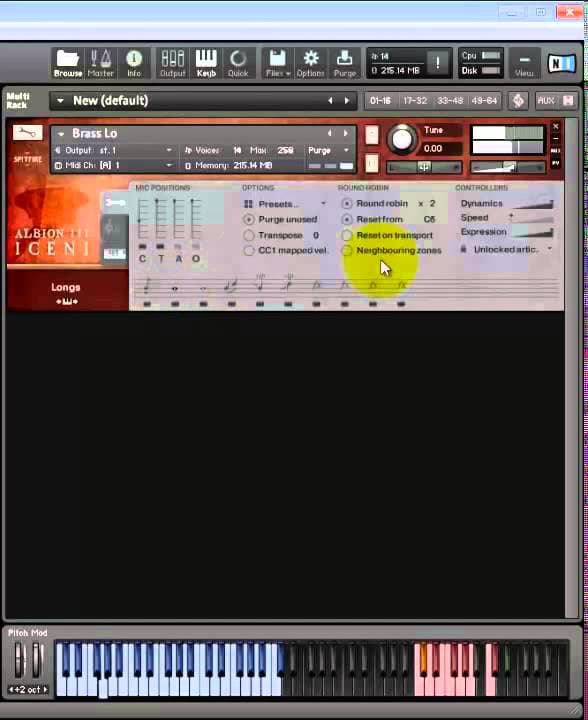
Task: Click the +2 oct keyboard octave shifter
Action: coord(28,689)
